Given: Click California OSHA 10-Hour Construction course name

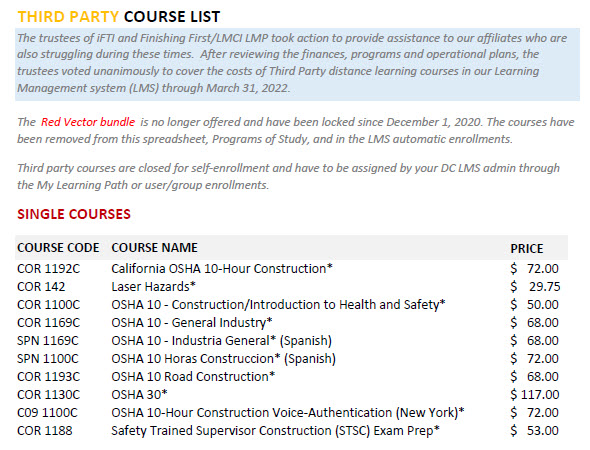Looking at the screenshot, I should tap(222, 269).
